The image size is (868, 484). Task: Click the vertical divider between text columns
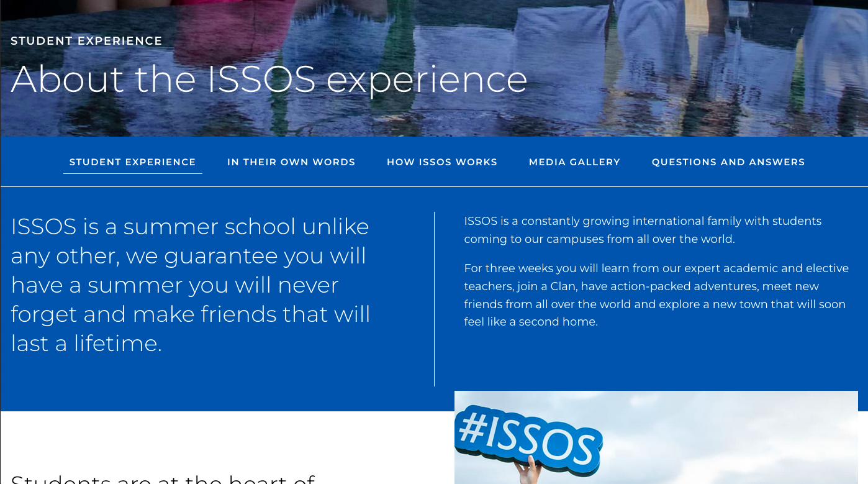434,299
